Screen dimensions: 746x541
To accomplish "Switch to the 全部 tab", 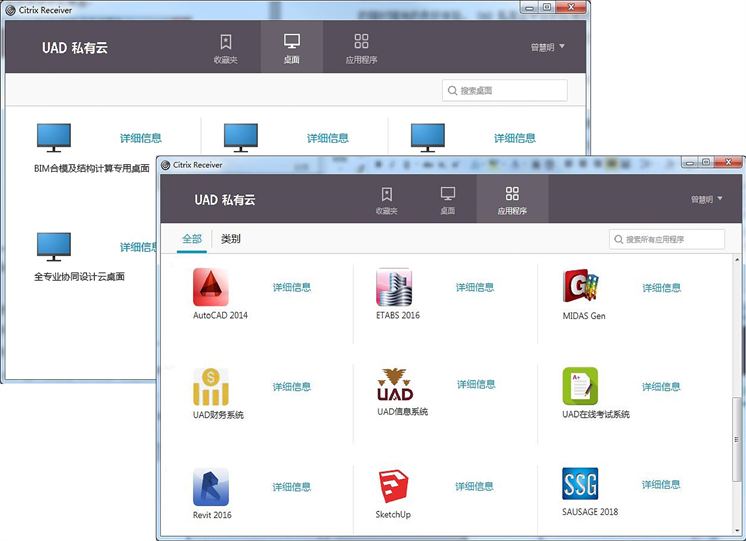I will (x=192, y=239).
